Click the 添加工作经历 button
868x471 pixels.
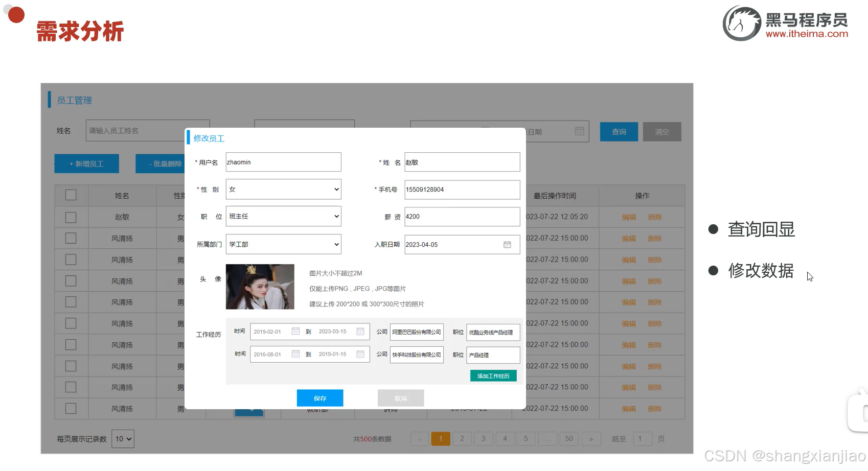492,375
